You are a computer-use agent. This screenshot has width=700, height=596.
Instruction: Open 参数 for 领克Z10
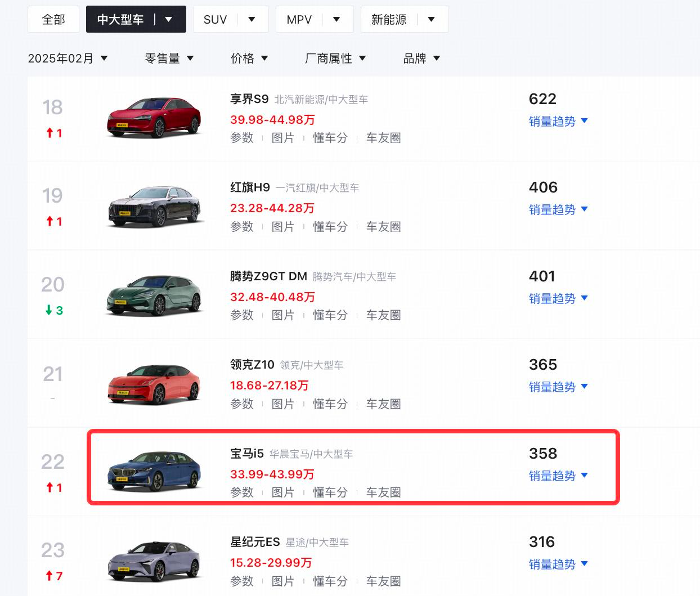242,404
